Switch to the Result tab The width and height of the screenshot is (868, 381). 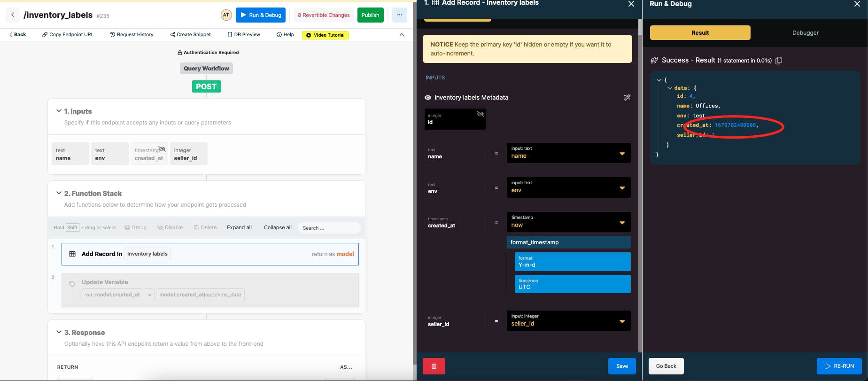pos(700,33)
